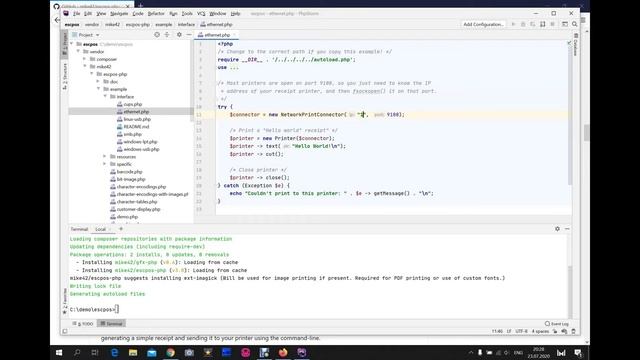
Task: Click the TODO tool window button
Action: tap(83, 324)
